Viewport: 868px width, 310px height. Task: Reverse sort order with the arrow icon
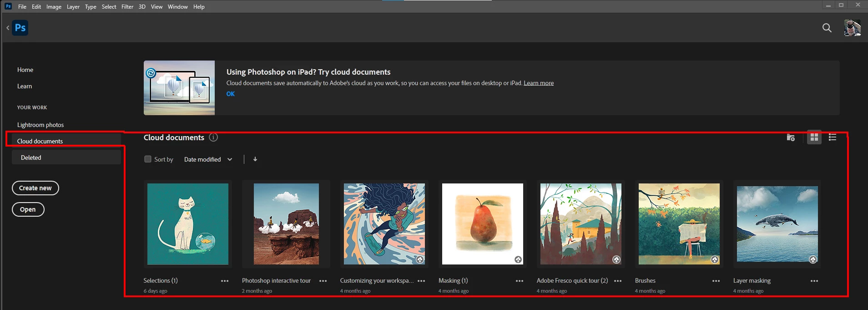(255, 159)
